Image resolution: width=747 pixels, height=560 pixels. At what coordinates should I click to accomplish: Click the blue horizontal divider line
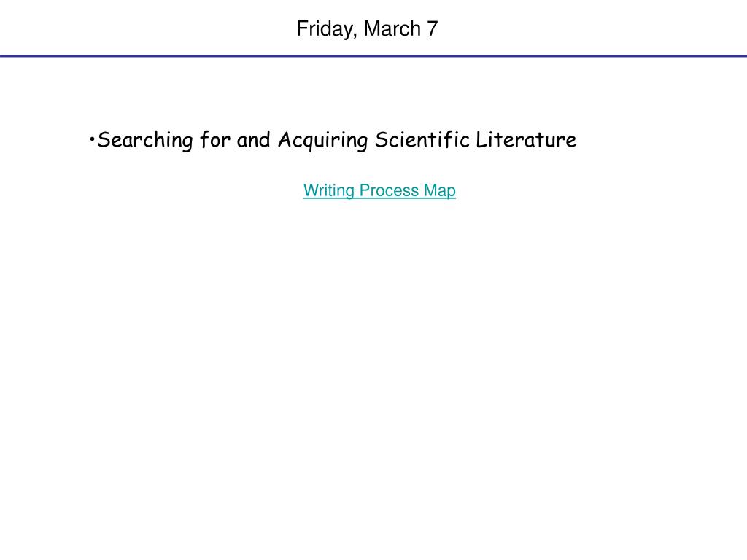point(373,55)
